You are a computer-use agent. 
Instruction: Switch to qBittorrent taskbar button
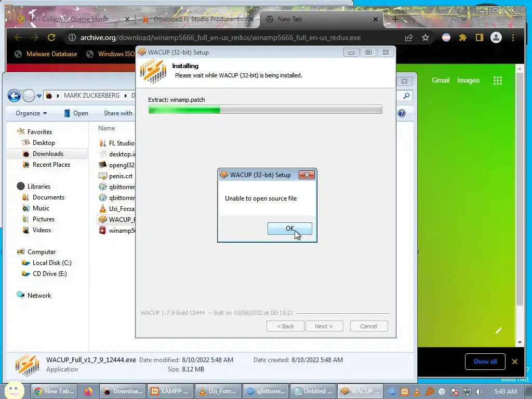click(267, 391)
